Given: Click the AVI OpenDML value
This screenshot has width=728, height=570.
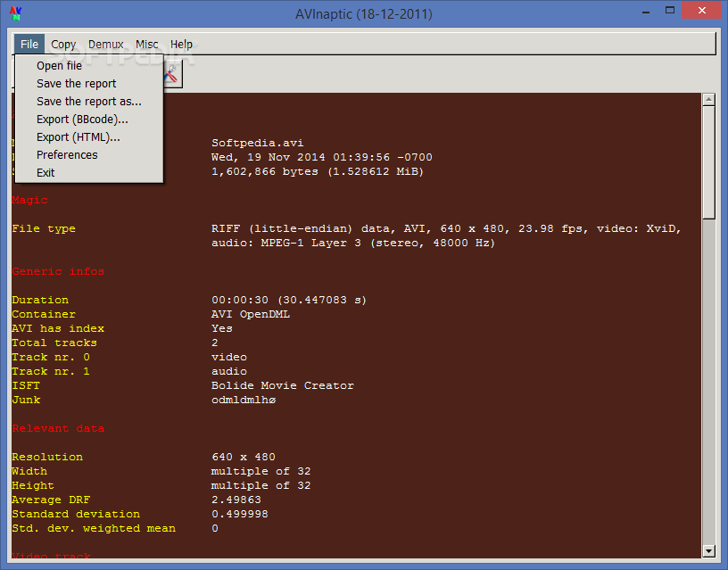Looking at the screenshot, I should click(251, 314).
